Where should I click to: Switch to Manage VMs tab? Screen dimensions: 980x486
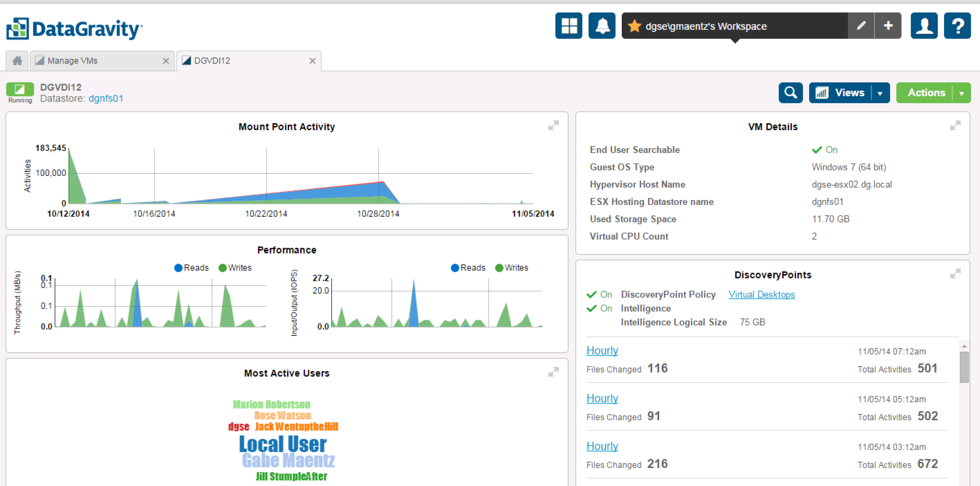(102, 61)
